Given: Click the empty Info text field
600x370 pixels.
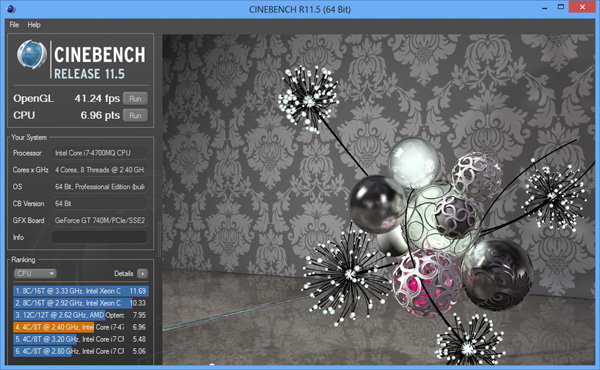Looking at the screenshot, I should (x=99, y=237).
